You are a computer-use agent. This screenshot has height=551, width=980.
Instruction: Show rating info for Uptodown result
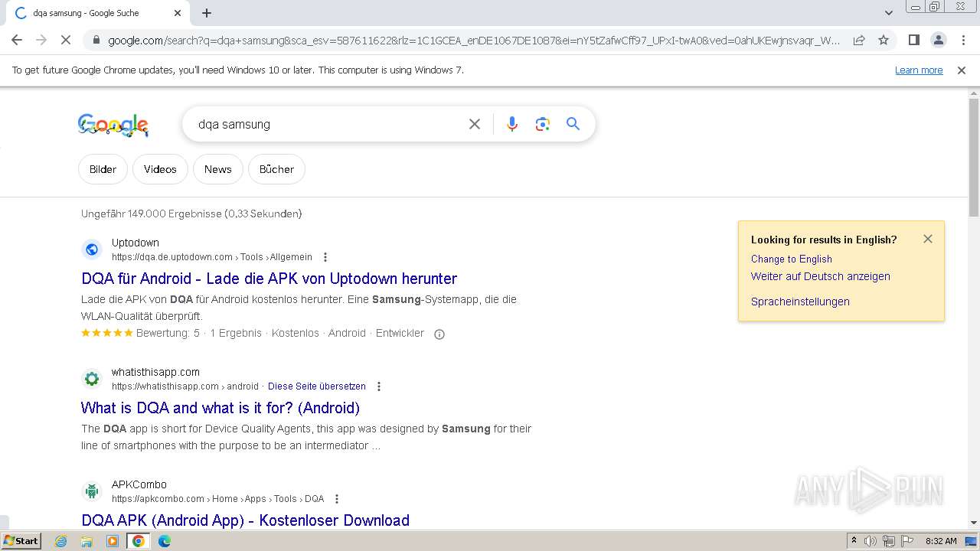pos(439,334)
